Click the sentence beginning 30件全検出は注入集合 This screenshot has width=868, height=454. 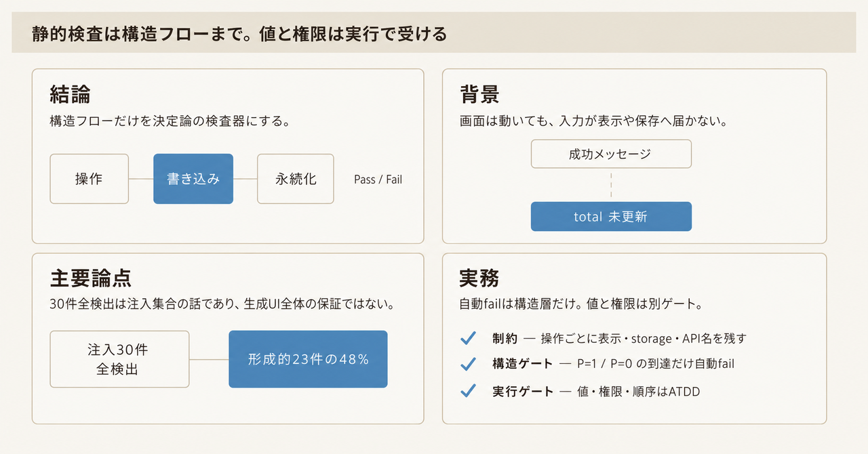coord(223,304)
